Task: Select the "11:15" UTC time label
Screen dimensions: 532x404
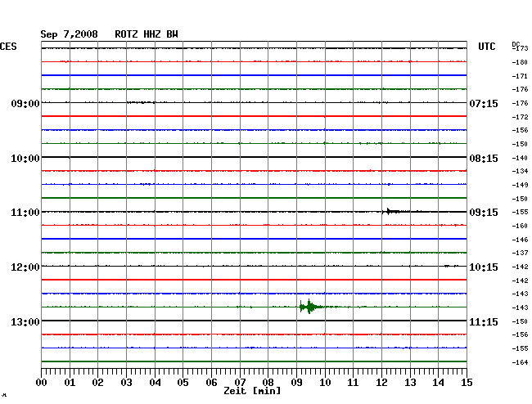Action: 484,321
